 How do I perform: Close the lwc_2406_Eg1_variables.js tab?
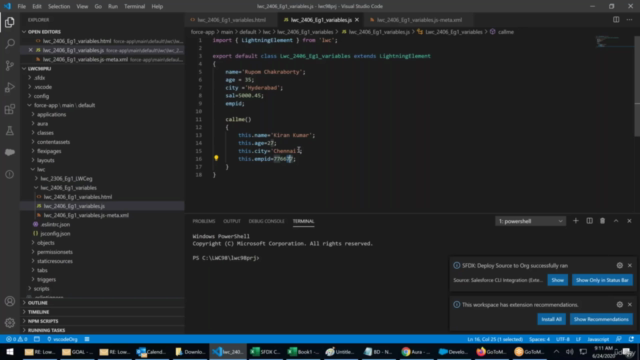click(357, 20)
